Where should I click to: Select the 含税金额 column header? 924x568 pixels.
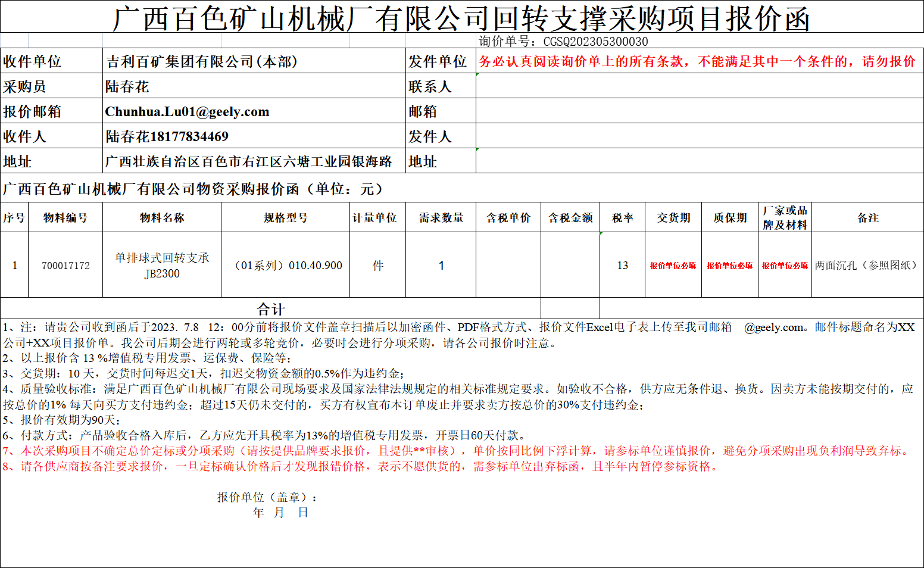click(x=570, y=217)
